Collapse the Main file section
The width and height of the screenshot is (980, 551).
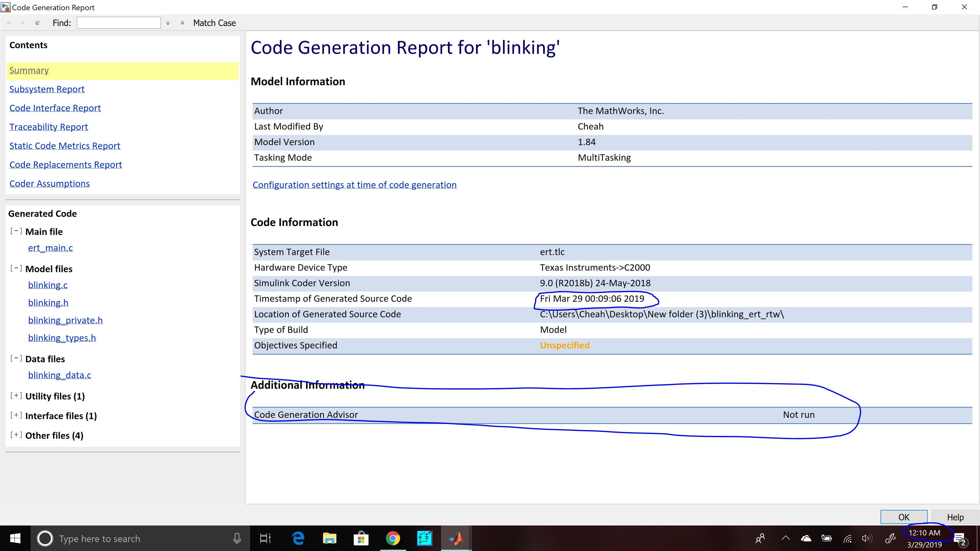pos(16,231)
